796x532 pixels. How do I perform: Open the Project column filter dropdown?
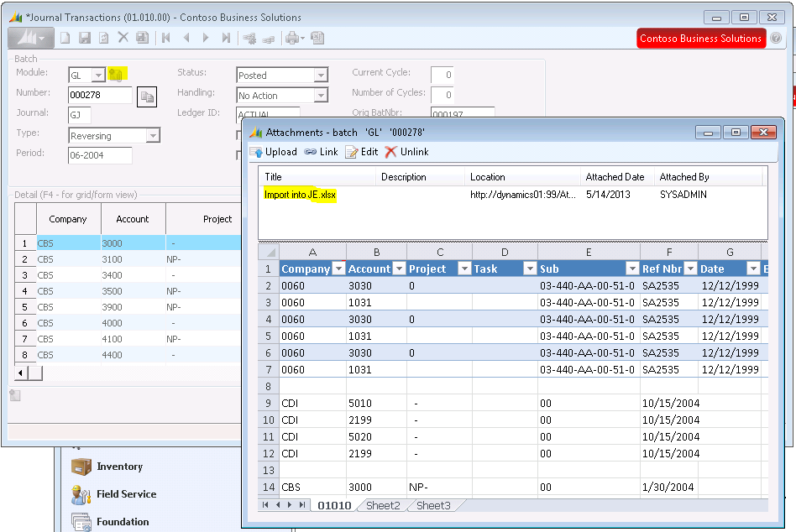pyautogui.click(x=464, y=269)
